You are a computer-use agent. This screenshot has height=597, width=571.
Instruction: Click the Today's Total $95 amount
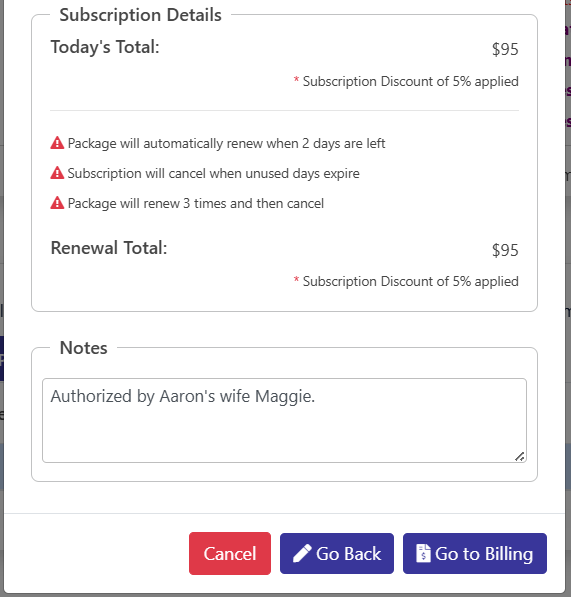pos(505,49)
